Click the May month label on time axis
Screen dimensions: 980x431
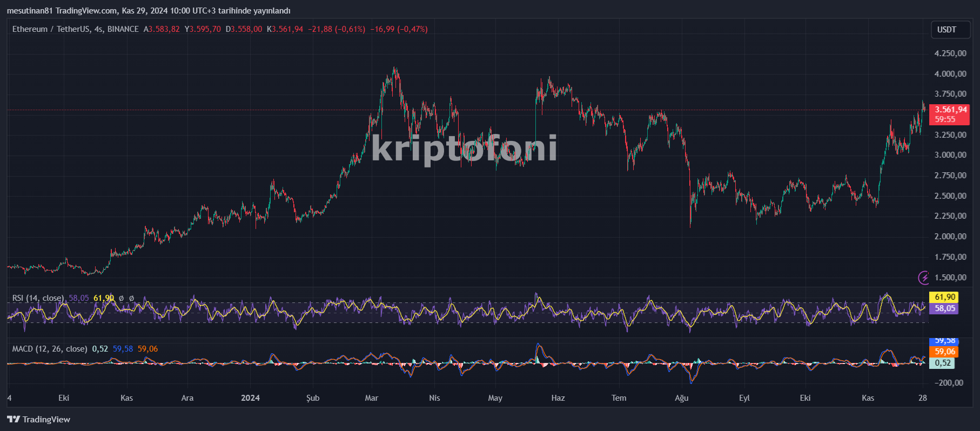point(495,398)
